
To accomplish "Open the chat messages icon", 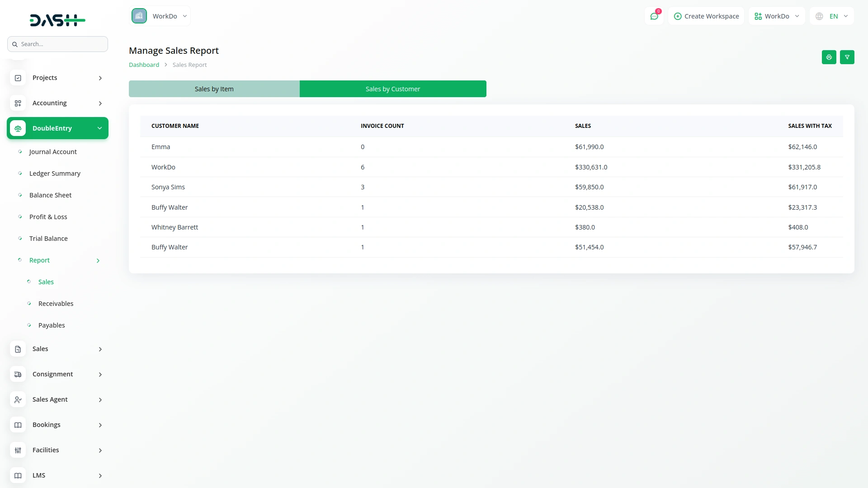I will click(x=654, y=16).
